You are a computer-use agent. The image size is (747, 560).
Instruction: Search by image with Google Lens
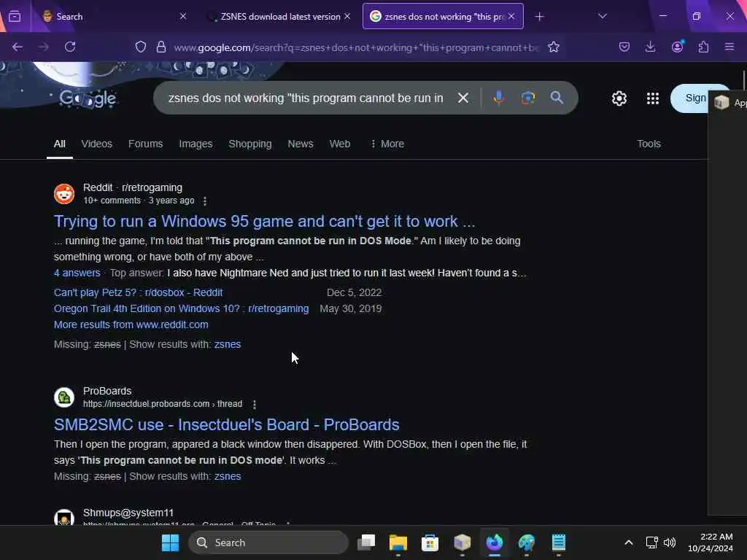pyautogui.click(x=528, y=98)
